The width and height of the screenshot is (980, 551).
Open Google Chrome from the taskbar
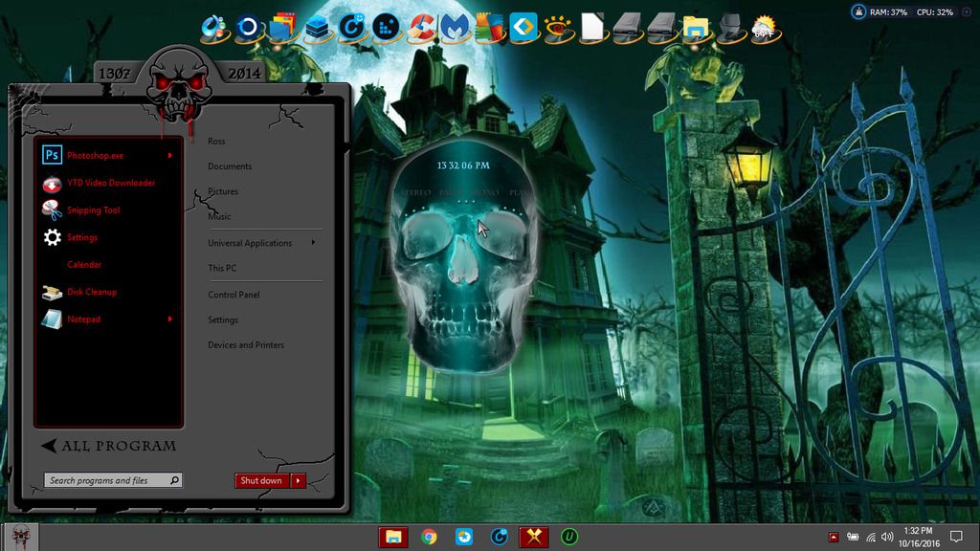(429, 537)
